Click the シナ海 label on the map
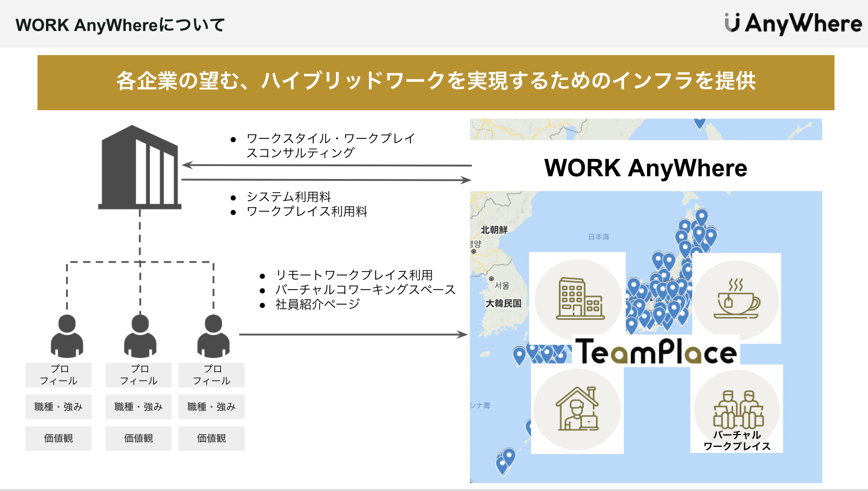The image size is (868, 491). pyautogui.click(x=480, y=405)
